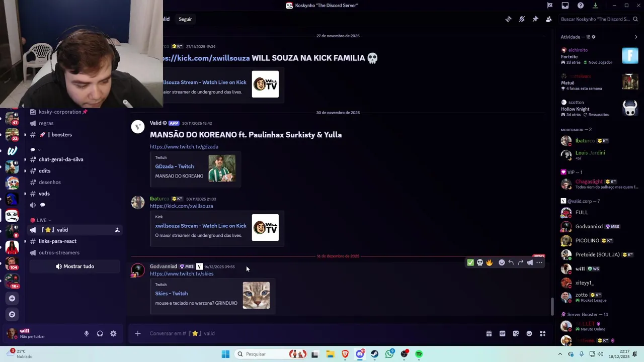Select the valid announcement channel
This screenshot has height=362, width=644.
pyautogui.click(x=75, y=230)
